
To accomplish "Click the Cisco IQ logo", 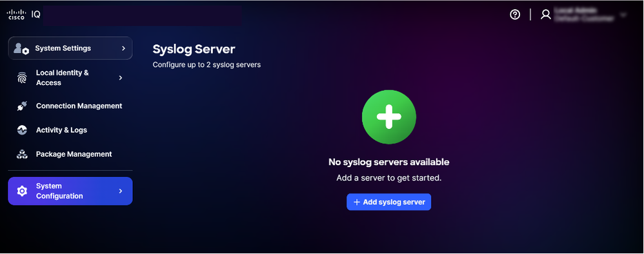I will tap(23, 15).
